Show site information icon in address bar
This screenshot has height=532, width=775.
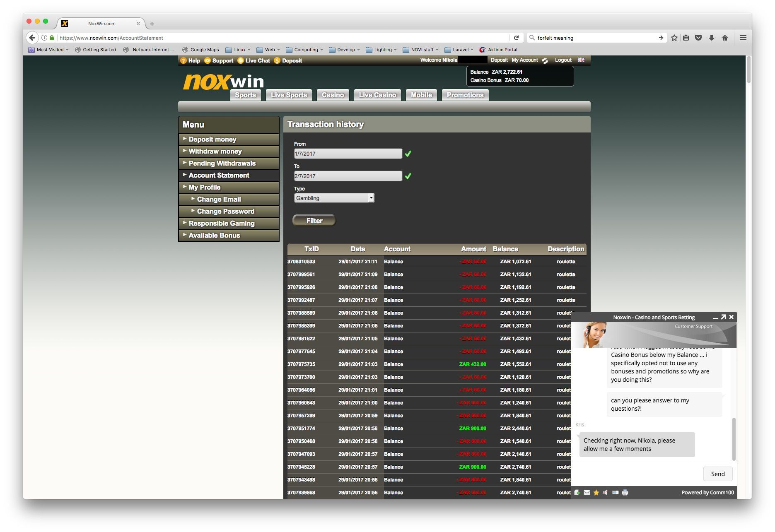click(44, 38)
